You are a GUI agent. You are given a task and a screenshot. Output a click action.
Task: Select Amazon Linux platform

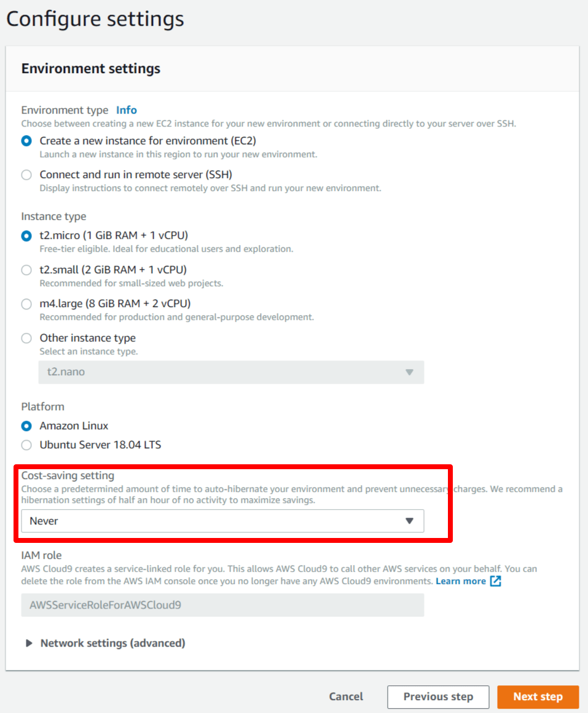pyautogui.click(x=26, y=426)
